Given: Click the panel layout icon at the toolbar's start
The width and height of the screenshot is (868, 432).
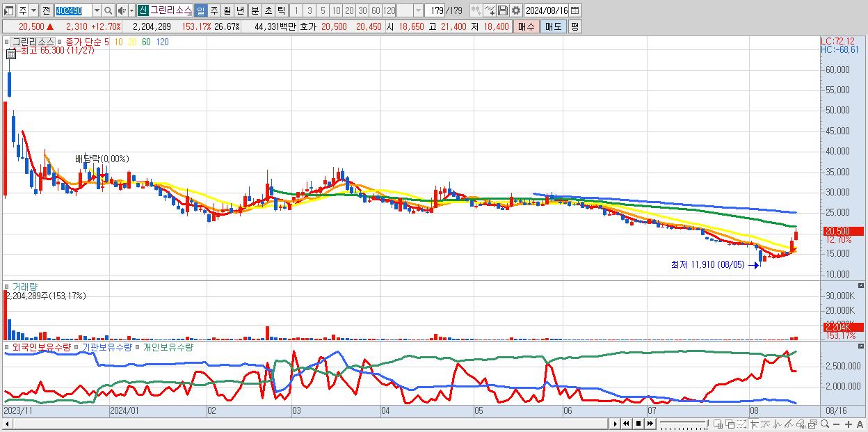Looking at the screenshot, I should click(x=9, y=10).
